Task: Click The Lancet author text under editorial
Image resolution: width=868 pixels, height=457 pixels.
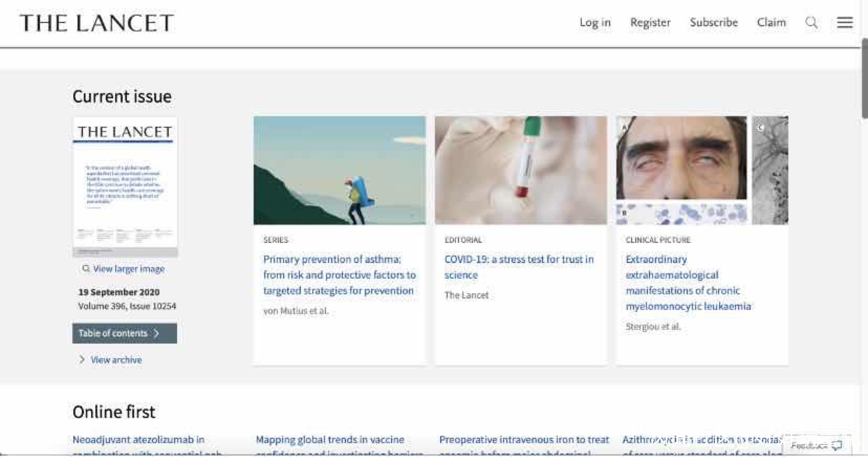Action: coord(466,295)
